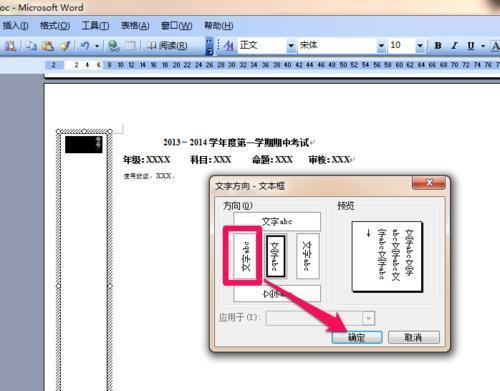Click the Insert Table icon

130,46
